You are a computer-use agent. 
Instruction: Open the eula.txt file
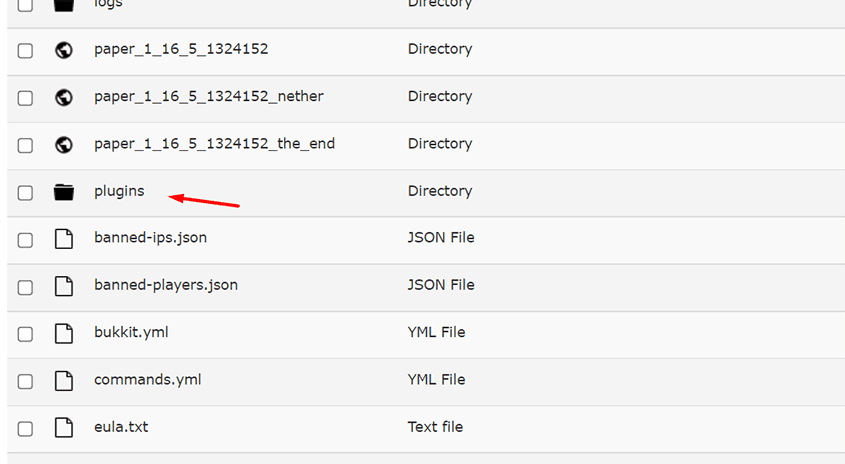[121, 427]
